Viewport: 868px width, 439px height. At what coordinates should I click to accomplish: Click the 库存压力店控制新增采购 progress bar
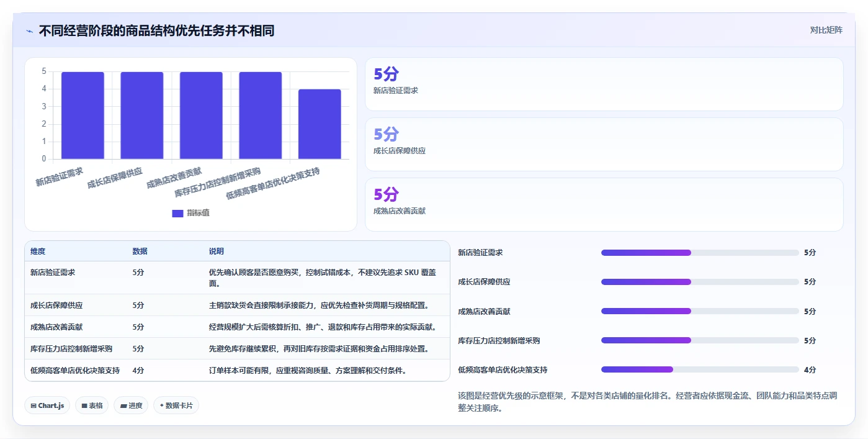(700, 340)
